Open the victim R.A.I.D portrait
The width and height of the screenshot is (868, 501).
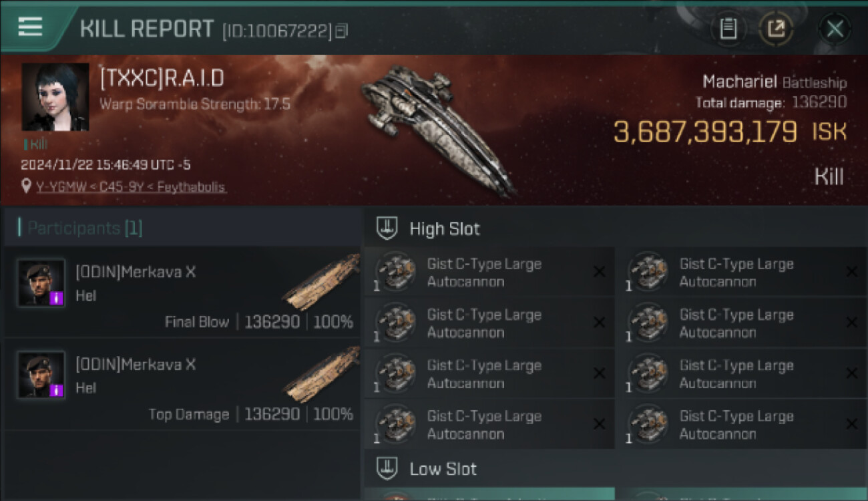point(55,97)
